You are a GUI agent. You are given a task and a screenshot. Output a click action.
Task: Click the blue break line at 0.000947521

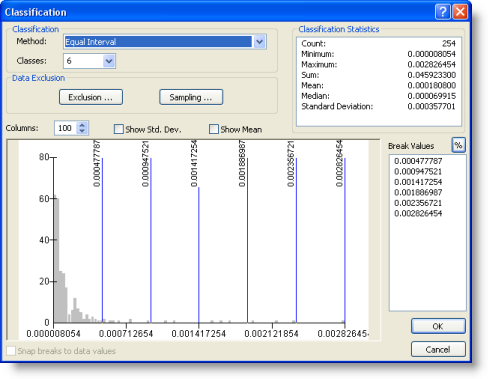[x=151, y=240]
